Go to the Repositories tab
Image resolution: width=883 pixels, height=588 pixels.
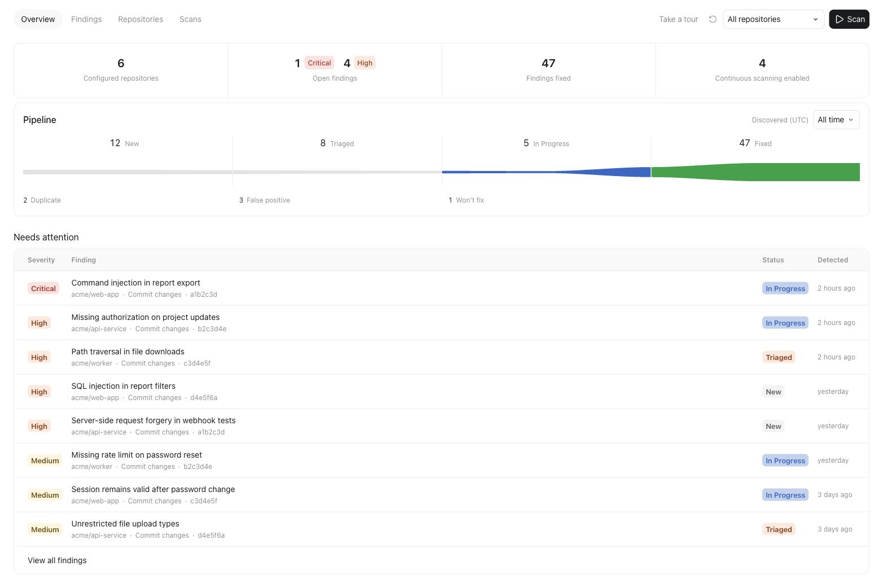click(140, 19)
